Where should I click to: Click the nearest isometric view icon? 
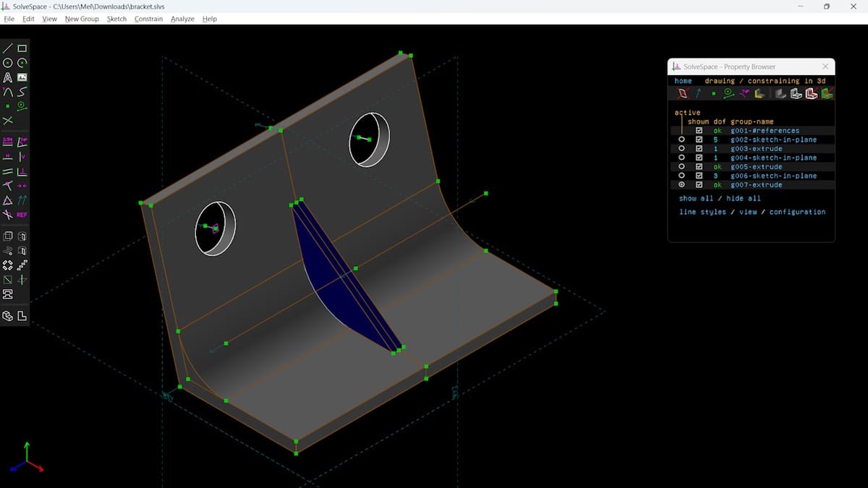click(x=8, y=316)
